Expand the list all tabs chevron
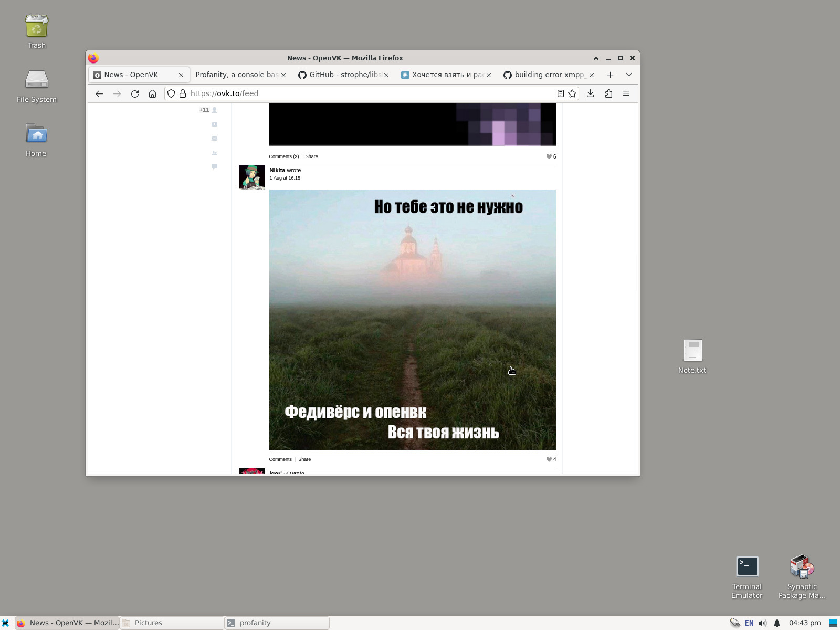 pyautogui.click(x=628, y=75)
